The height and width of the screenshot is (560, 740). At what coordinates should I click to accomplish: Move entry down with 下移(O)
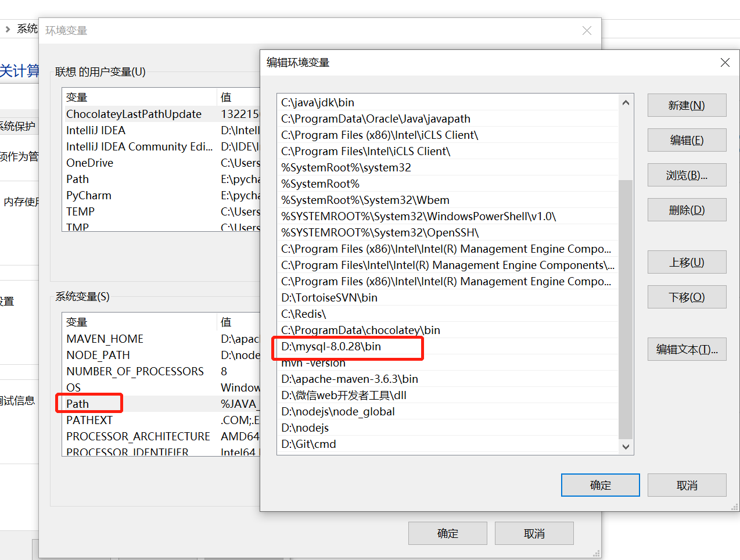tap(687, 297)
